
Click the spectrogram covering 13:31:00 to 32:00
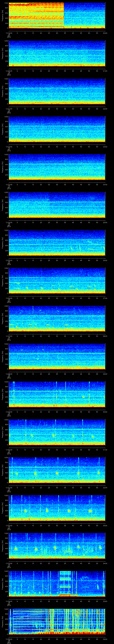pyautogui.click(x=57, y=470)
